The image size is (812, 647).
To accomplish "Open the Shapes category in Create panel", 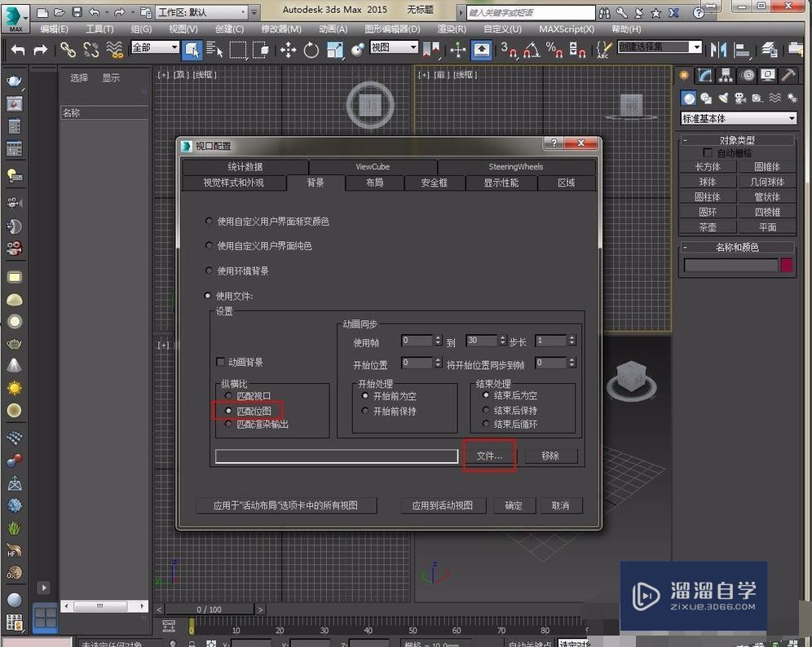I will coord(706,97).
